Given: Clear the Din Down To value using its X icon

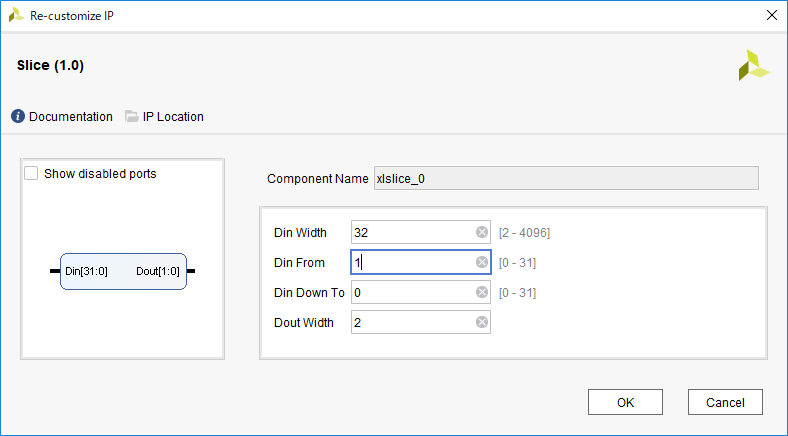Looking at the screenshot, I should pos(482,293).
